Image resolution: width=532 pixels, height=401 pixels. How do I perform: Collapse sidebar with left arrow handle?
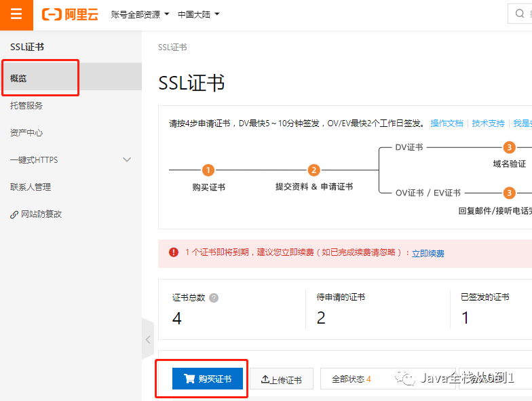point(148,339)
